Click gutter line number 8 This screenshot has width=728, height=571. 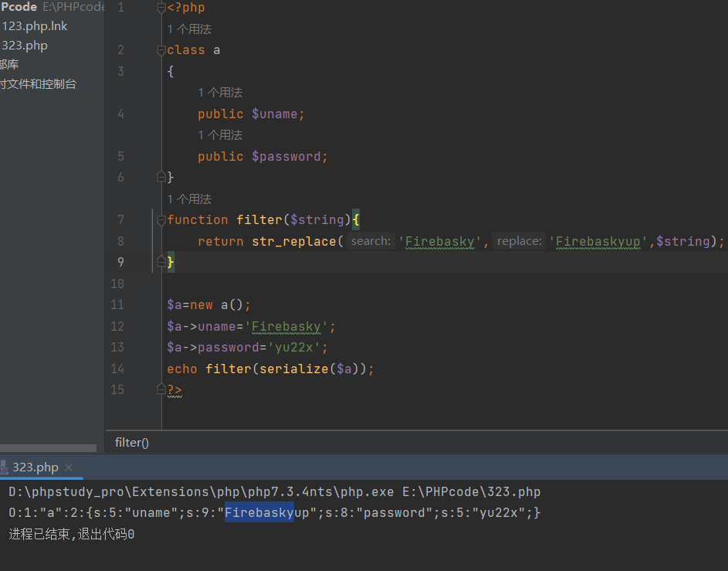pyautogui.click(x=120, y=242)
